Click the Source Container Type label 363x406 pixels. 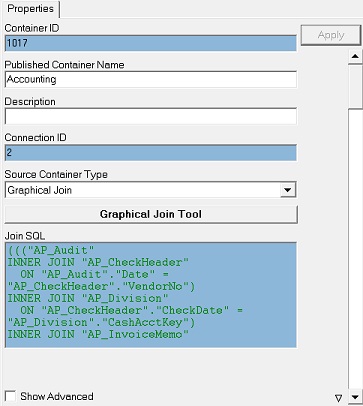tap(56, 174)
